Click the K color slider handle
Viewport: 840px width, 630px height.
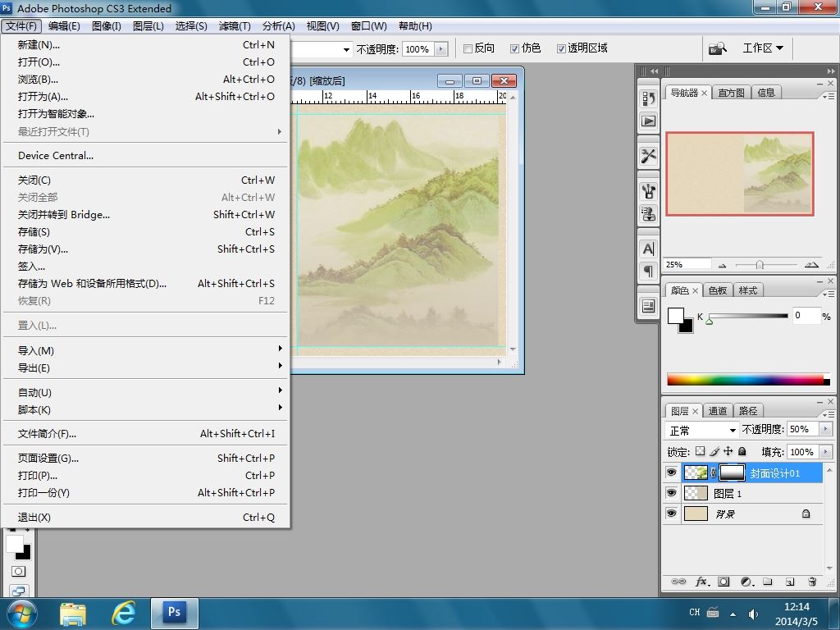click(710, 322)
